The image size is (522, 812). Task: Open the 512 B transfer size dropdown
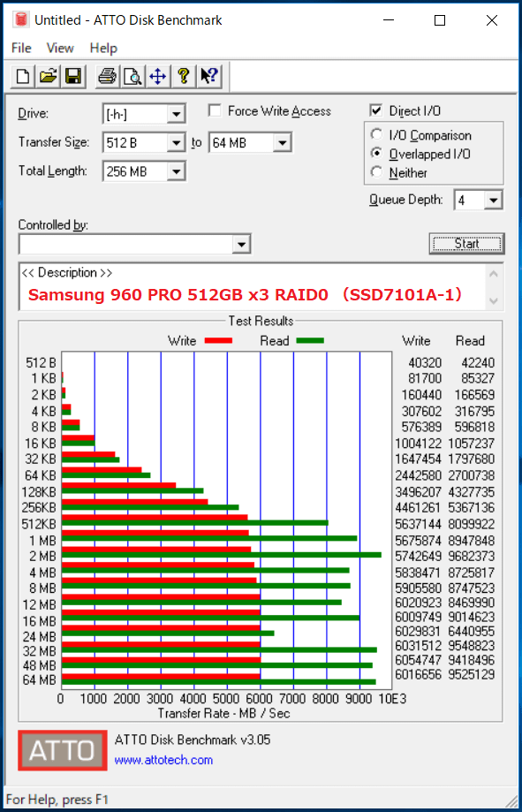pos(177,142)
